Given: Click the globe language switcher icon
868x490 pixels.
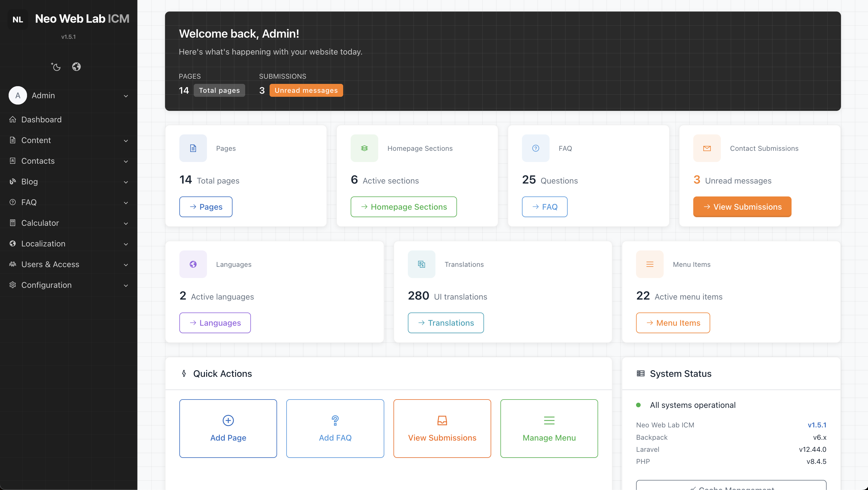Looking at the screenshot, I should (x=76, y=67).
